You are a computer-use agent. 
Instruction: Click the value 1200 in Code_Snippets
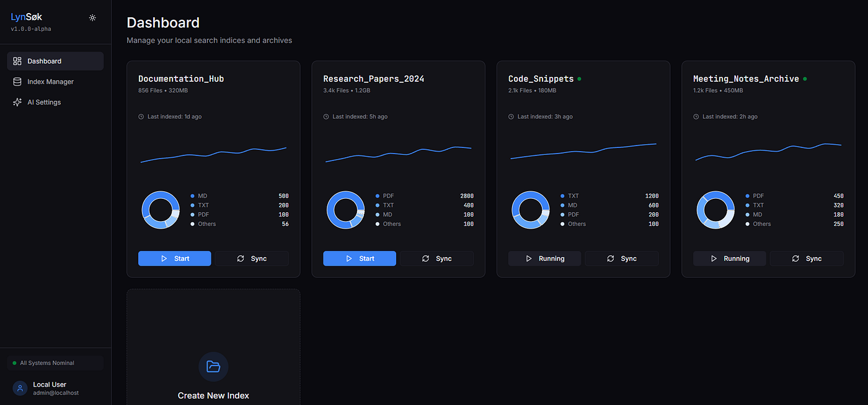point(652,196)
